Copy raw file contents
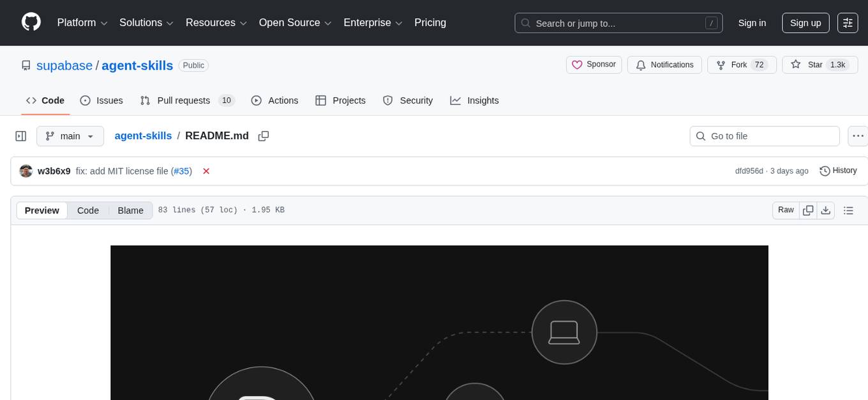868x400 pixels. click(x=808, y=210)
